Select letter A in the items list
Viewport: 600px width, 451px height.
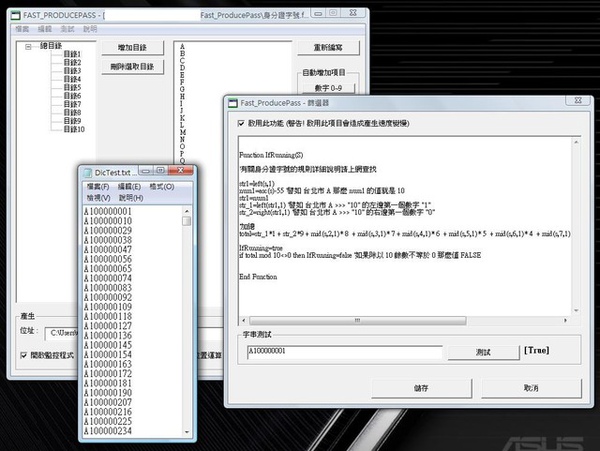pyautogui.click(x=182, y=46)
